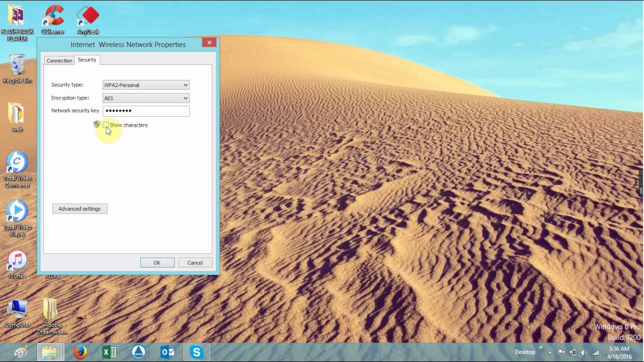Show hidden tray icons arrow
The image size is (644, 362).
[550, 352]
